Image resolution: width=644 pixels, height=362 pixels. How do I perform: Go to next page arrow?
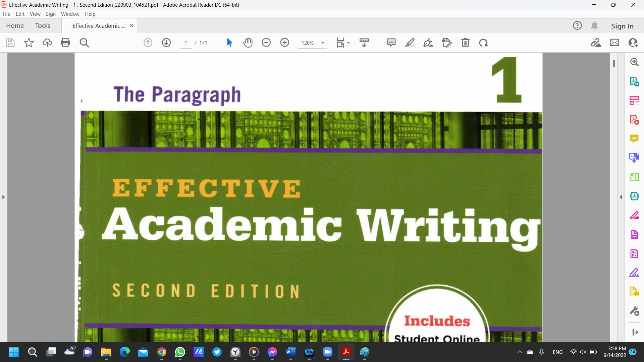(x=166, y=43)
